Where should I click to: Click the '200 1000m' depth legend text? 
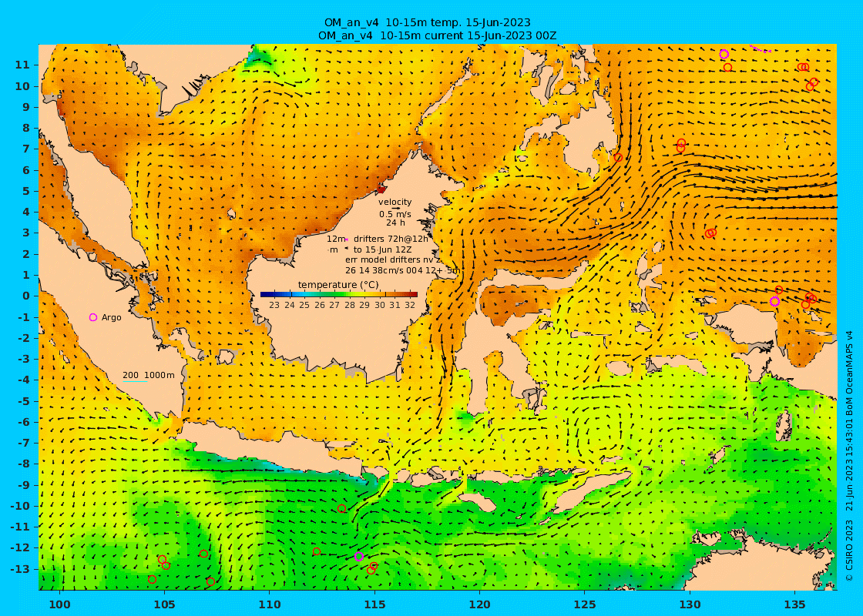[x=149, y=375]
